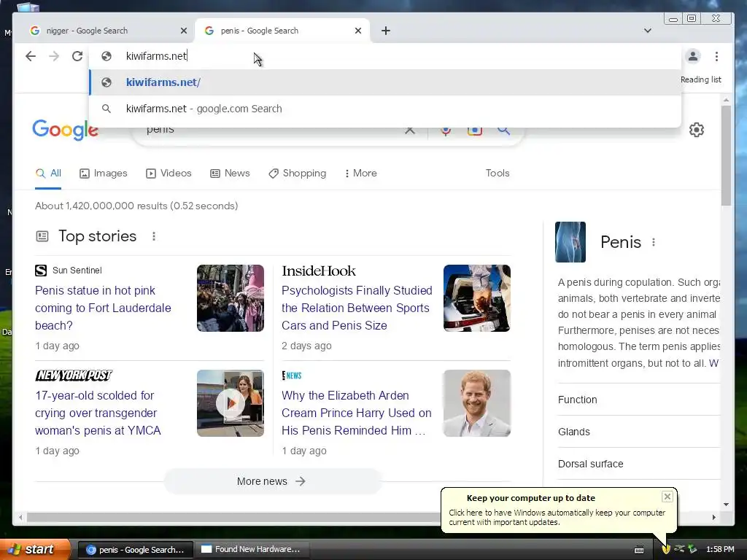Select the All results tab
This screenshot has height=560, width=747.
coord(48,174)
